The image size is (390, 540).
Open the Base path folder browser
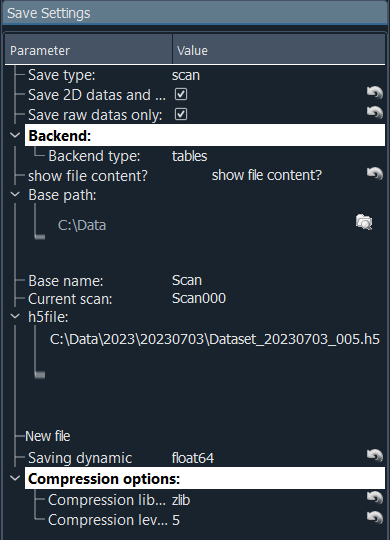(x=364, y=222)
